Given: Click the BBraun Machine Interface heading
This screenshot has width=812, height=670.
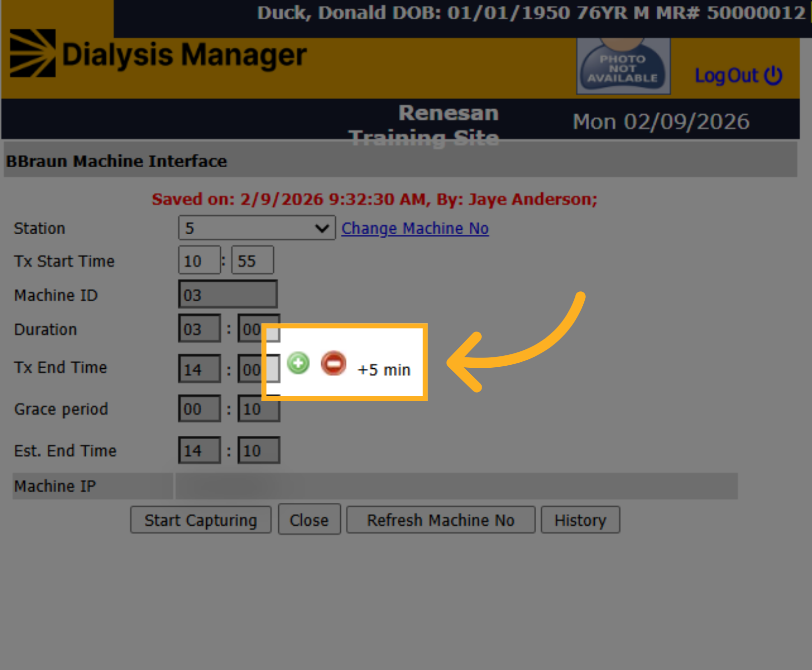Looking at the screenshot, I should 117,161.
